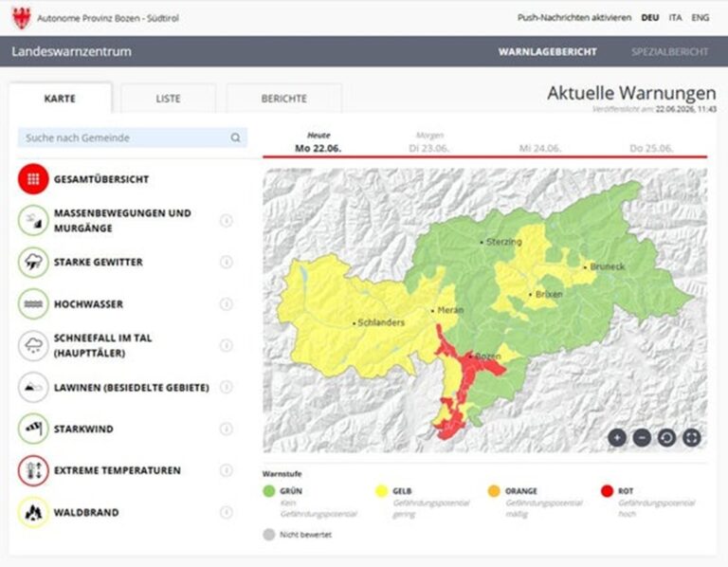Select the Starkwind windsock icon
The height and width of the screenshot is (567, 728).
pos(33,429)
